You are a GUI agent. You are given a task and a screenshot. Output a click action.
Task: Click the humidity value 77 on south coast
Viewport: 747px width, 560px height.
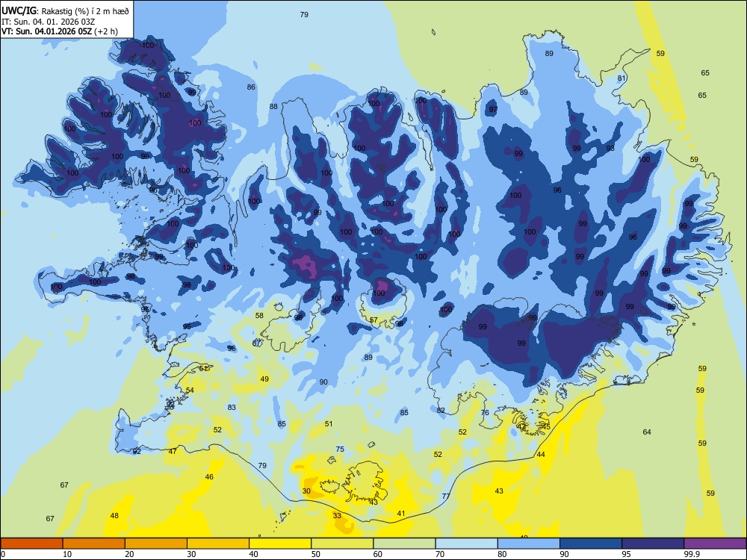(446, 497)
